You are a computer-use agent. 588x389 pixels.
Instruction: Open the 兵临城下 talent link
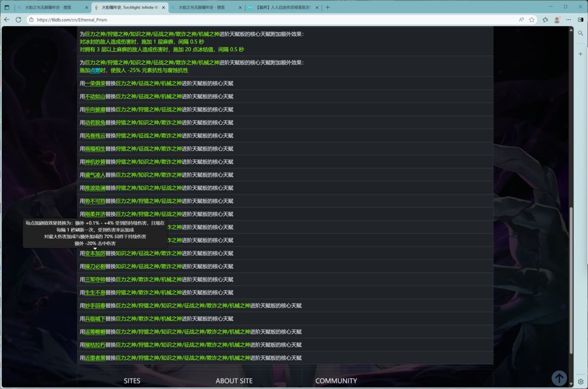(x=95, y=319)
